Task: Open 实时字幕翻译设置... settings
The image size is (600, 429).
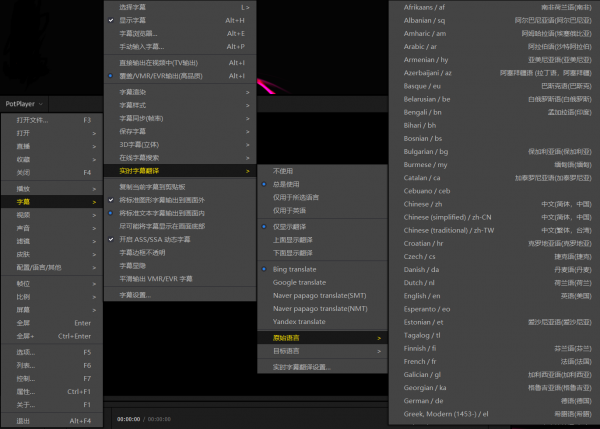Action: click(x=323, y=367)
